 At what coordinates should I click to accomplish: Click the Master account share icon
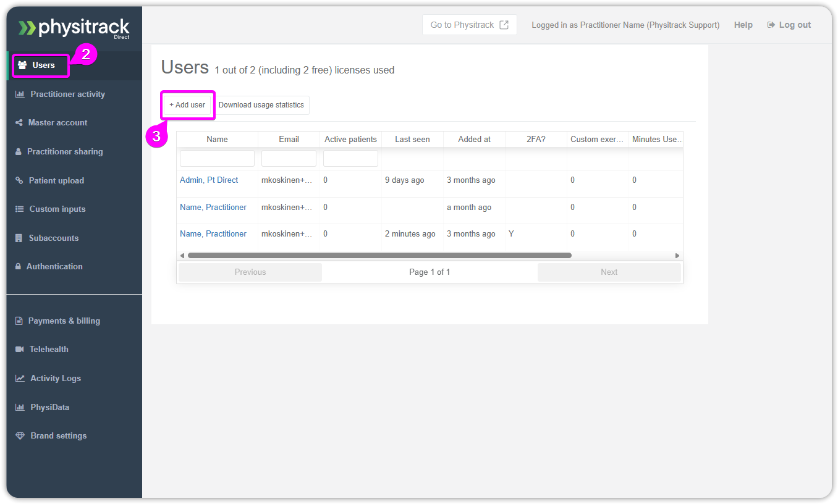point(19,122)
